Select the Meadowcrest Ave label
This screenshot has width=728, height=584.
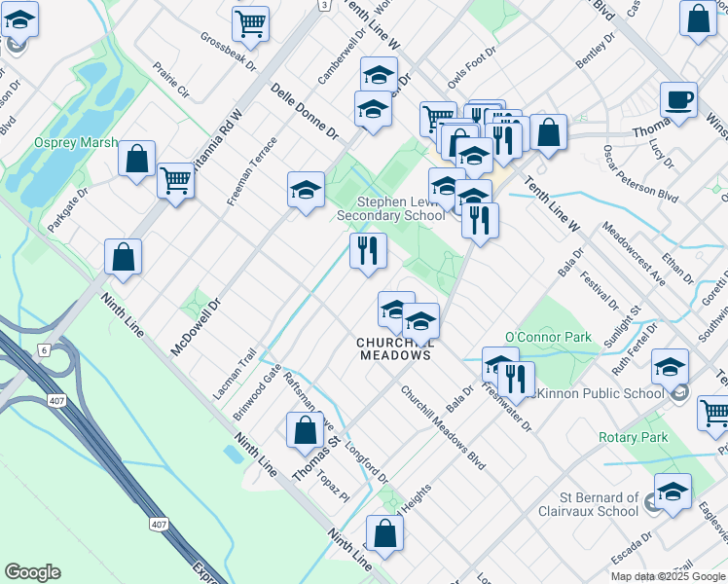634,253
